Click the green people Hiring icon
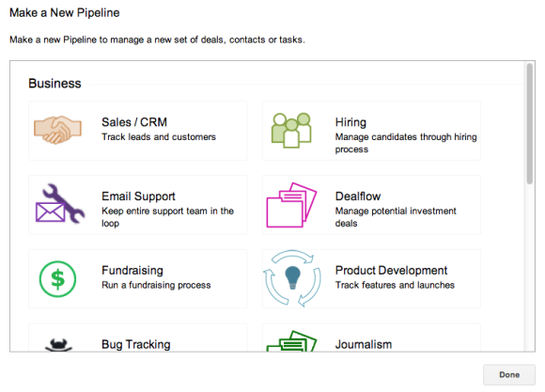The image size is (545, 392). click(291, 131)
